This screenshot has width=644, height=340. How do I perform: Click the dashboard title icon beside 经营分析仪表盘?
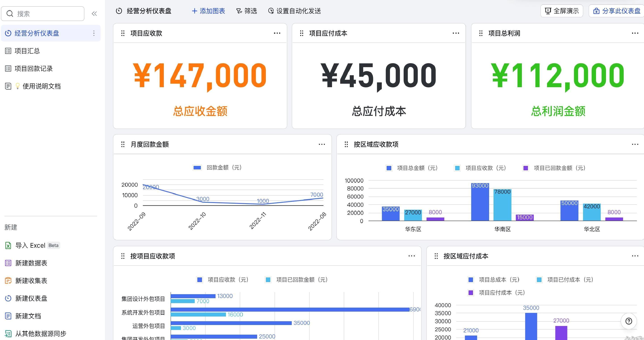pos(119,11)
